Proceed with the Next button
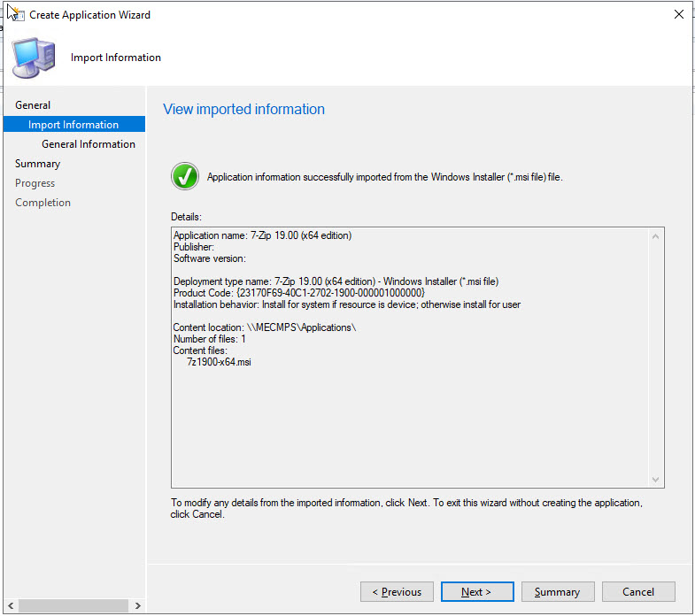The height and width of the screenshot is (616, 695). pos(476,592)
